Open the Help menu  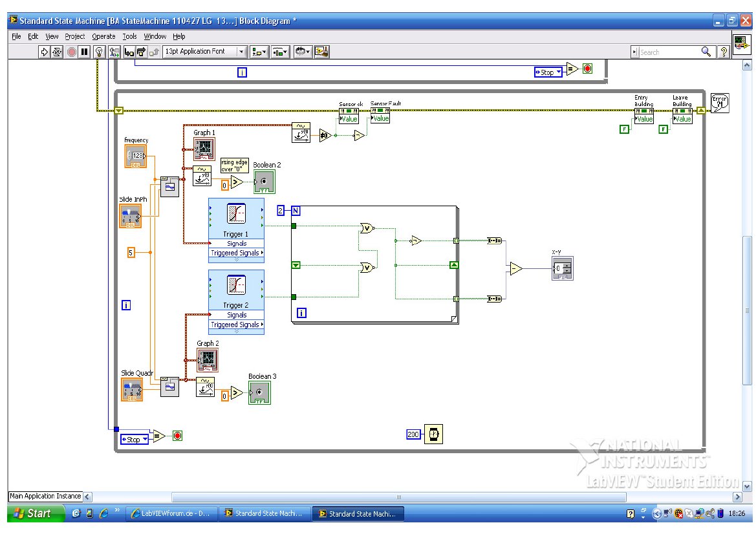click(x=179, y=36)
